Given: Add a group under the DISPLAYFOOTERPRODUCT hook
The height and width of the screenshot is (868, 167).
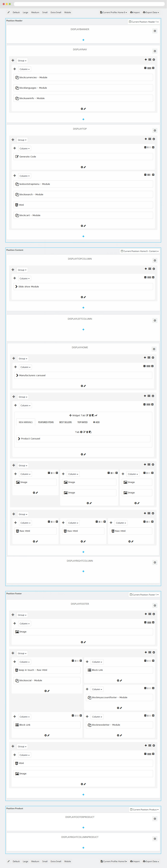Looking at the screenshot, I should 83,828.
